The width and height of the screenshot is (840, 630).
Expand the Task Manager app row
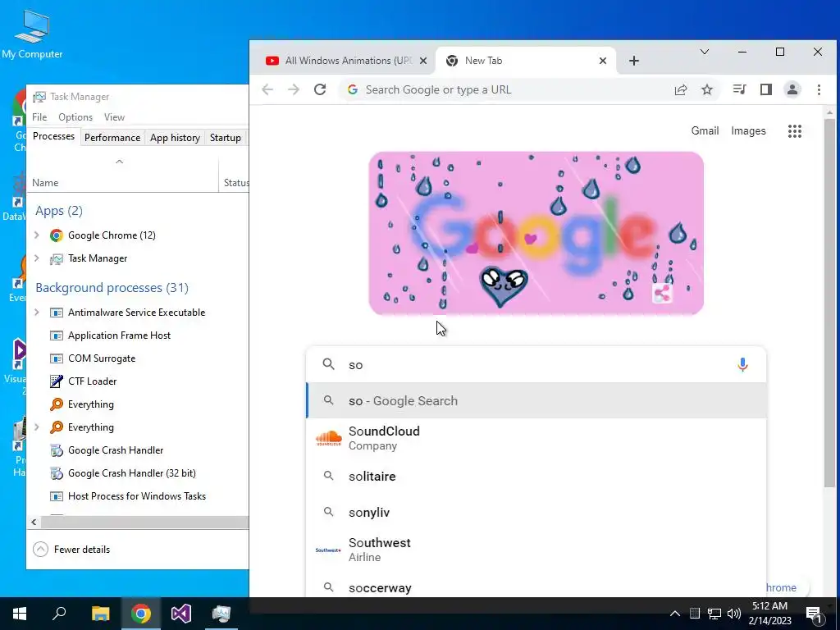tap(36, 258)
